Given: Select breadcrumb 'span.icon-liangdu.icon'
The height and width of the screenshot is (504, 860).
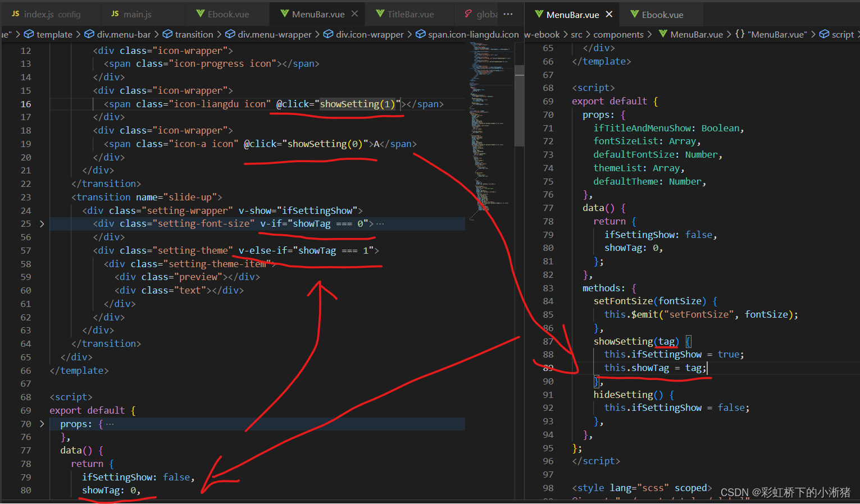Looking at the screenshot, I should 467,34.
